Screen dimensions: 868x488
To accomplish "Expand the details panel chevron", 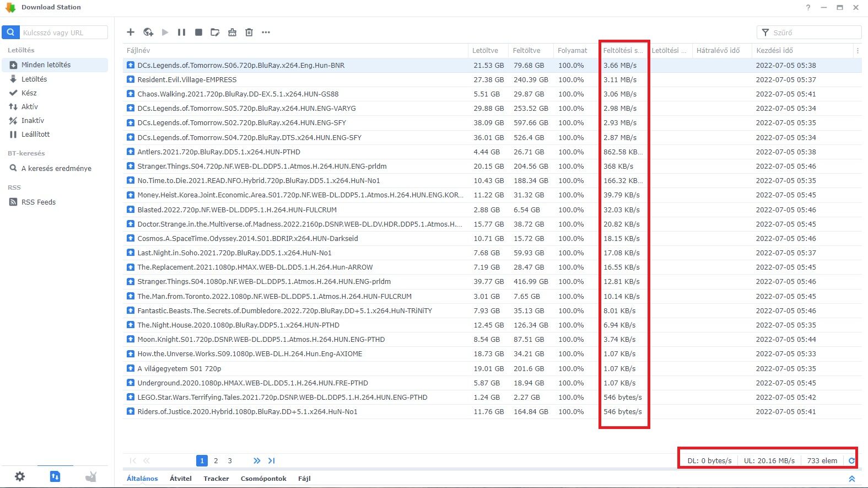I will (x=851, y=479).
